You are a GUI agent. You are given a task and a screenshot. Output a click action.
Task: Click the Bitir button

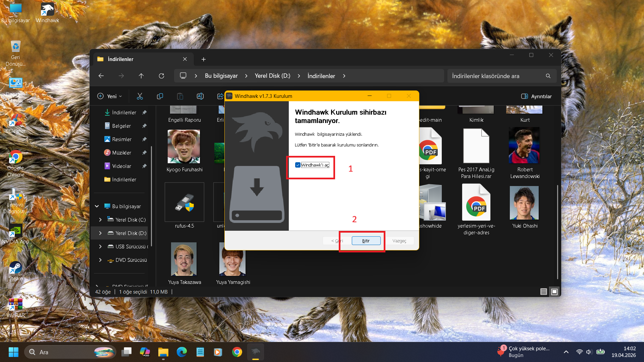[x=366, y=241]
